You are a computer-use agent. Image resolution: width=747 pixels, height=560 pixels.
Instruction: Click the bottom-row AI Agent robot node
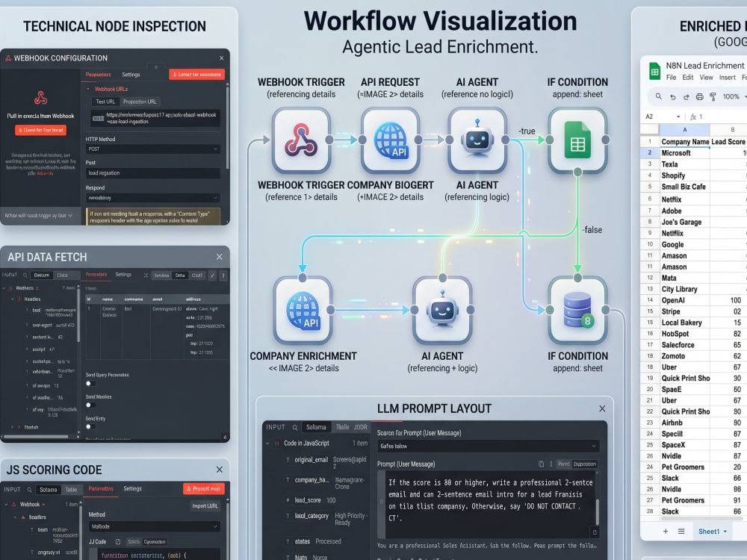(442, 310)
